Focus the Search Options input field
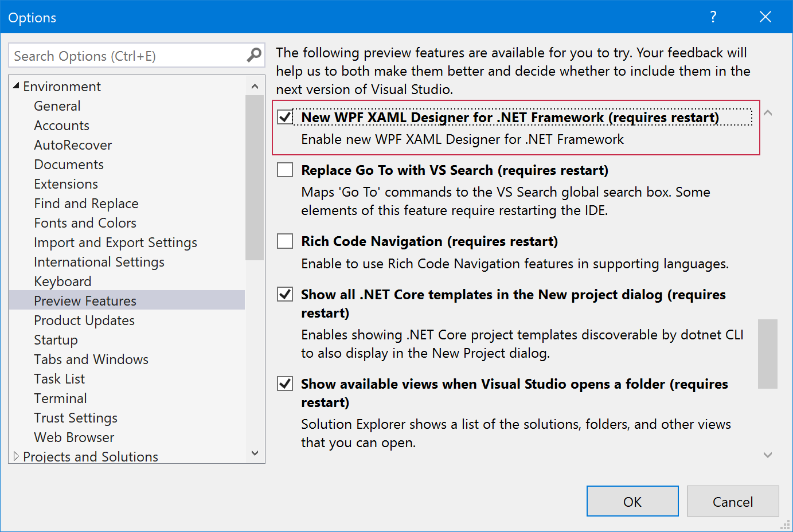Viewport: 793px width, 532px height. click(126, 56)
